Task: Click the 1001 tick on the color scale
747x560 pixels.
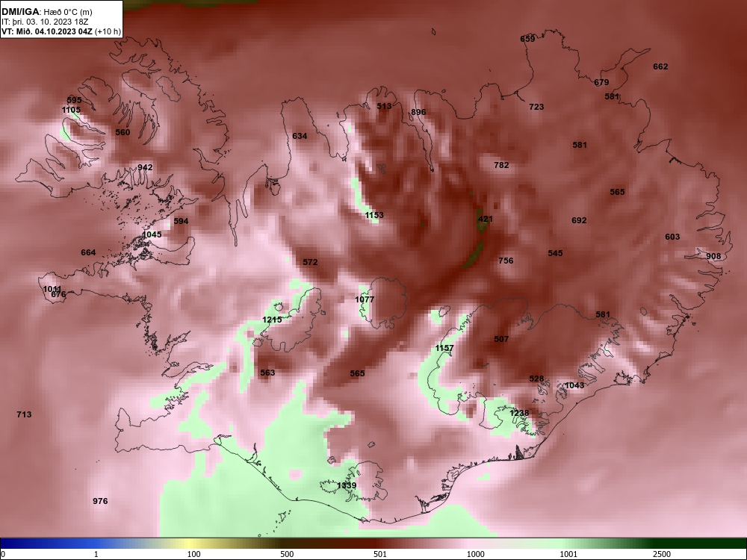Action: point(568,554)
